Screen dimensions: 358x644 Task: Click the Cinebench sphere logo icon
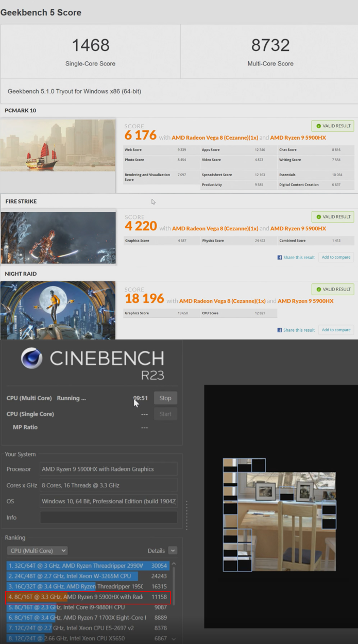31,358
